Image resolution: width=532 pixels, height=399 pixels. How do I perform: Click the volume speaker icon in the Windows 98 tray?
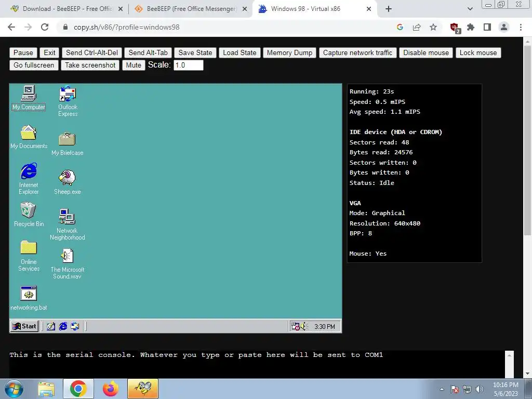pos(303,326)
